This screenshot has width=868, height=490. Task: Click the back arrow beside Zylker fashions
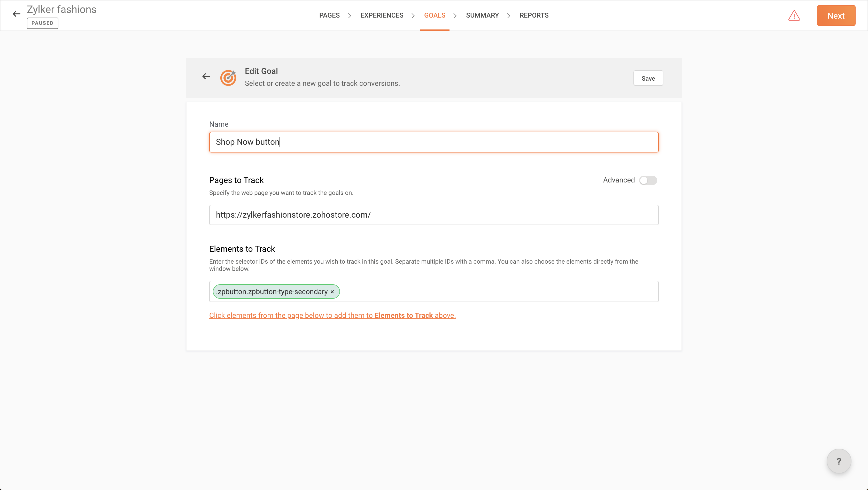coord(17,14)
